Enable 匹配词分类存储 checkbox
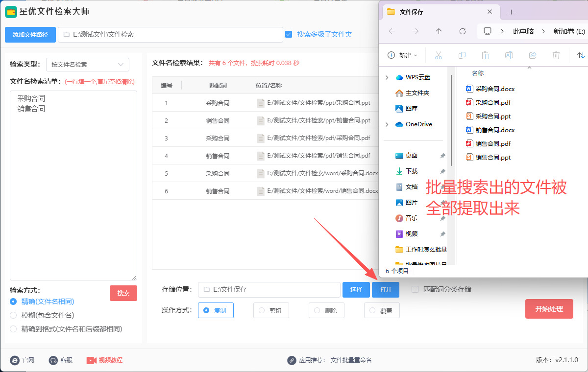The height and width of the screenshot is (372, 588). point(415,289)
